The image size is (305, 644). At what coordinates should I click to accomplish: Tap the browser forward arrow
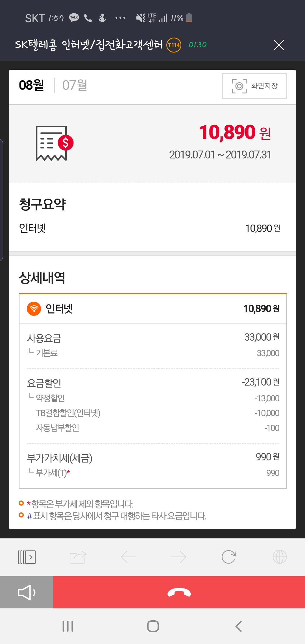point(179,557)
